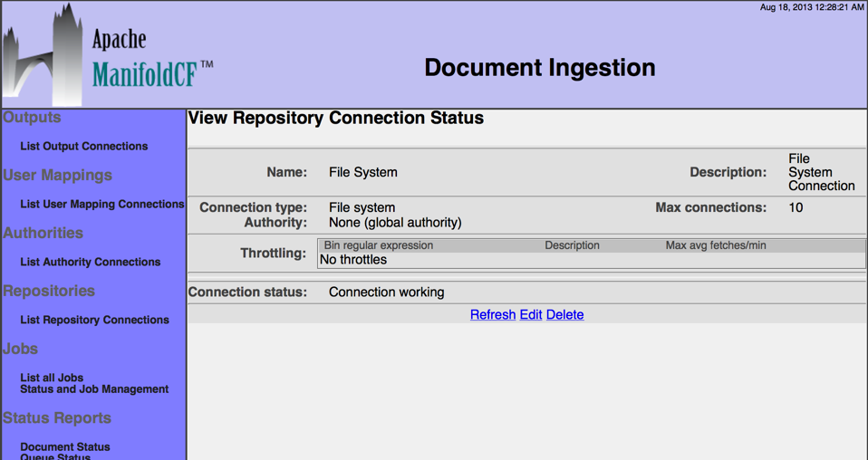Click the Bin regular expression column header
Viewport: 868px width, 460px height.
pyautogui.click(x=379, y=245)
